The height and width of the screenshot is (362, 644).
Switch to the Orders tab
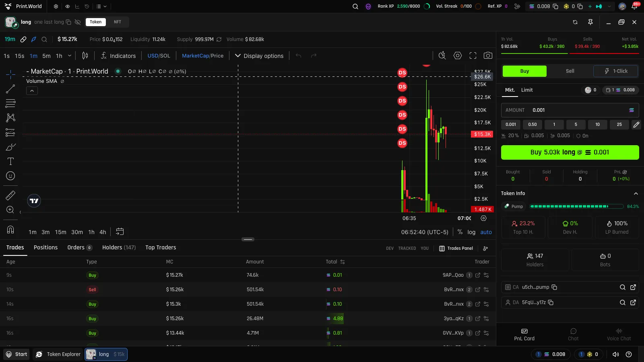tap(80, 247)
